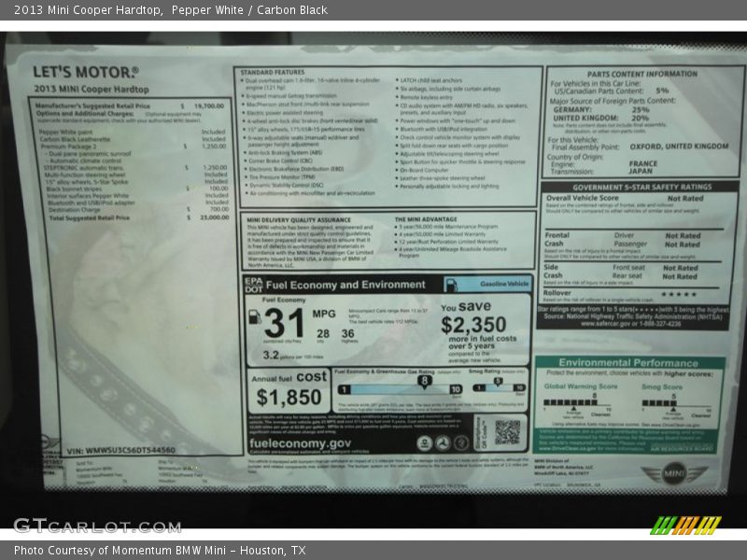Click transmission origin 'JAPAN'
This screenshot has height=560, width=747.
[641, 171]
